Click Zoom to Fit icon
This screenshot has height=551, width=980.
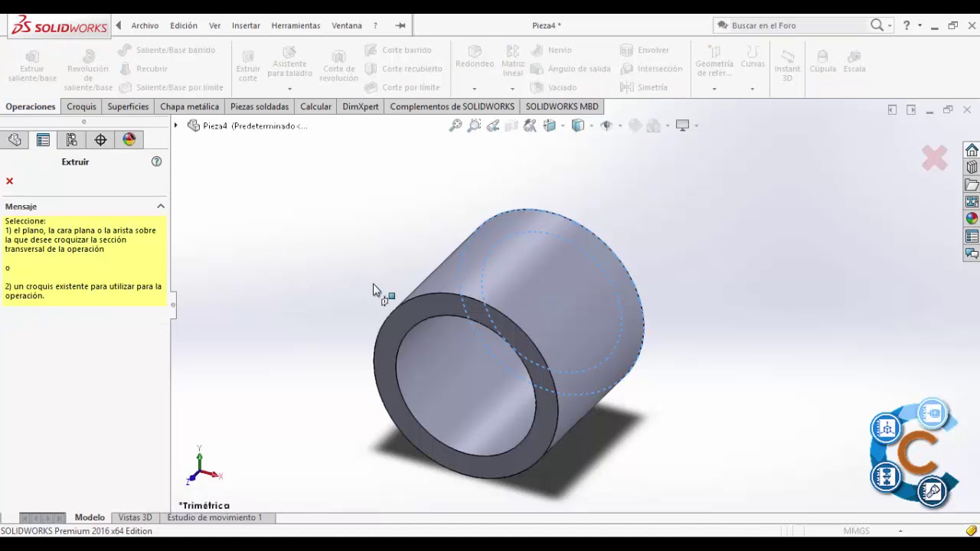(x=456, y=126)
